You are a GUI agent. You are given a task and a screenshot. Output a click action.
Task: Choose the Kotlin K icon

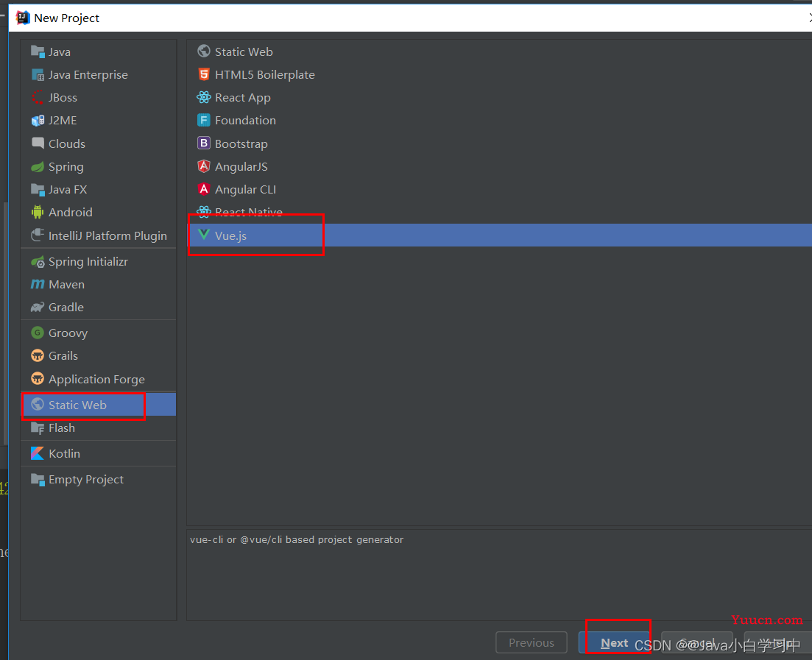(x=38, y=453)
